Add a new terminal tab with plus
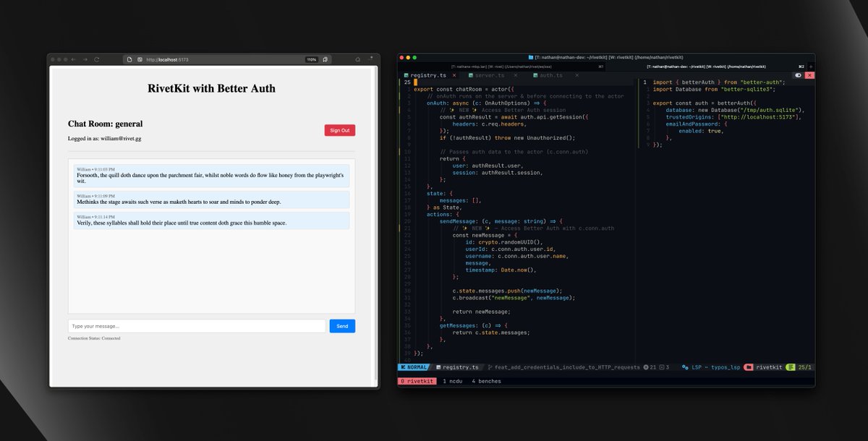Screen dimensions: 868x441 (x=810, y=66)
